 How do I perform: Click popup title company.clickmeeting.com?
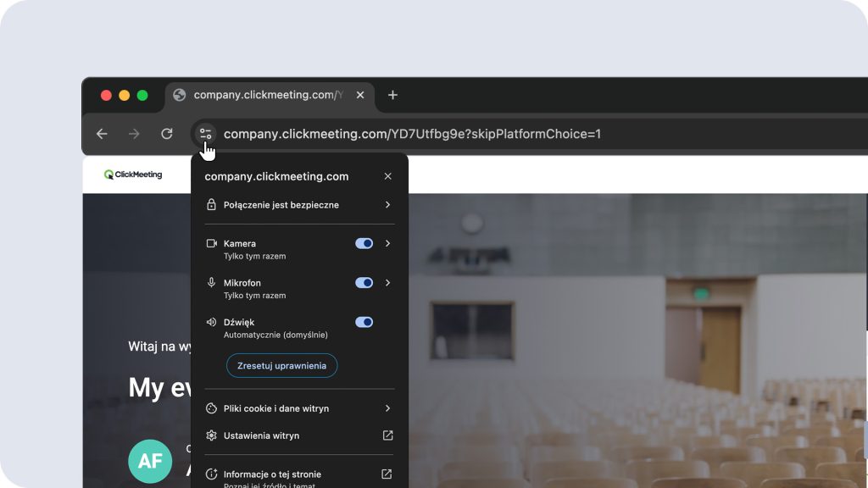point(277,176)
